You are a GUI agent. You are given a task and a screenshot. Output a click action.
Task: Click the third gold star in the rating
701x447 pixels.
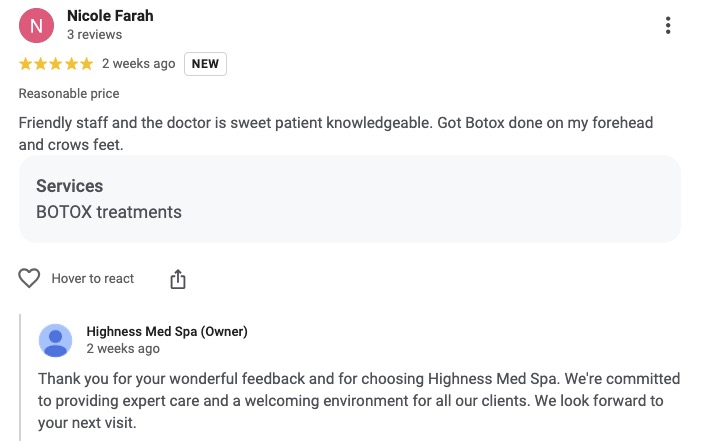(x=56, y=64)
